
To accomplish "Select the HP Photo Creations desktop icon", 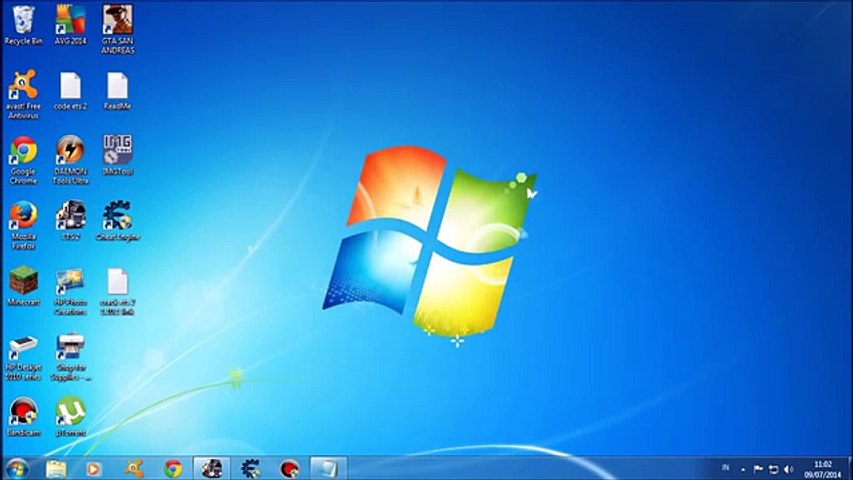I will [70, 291].
